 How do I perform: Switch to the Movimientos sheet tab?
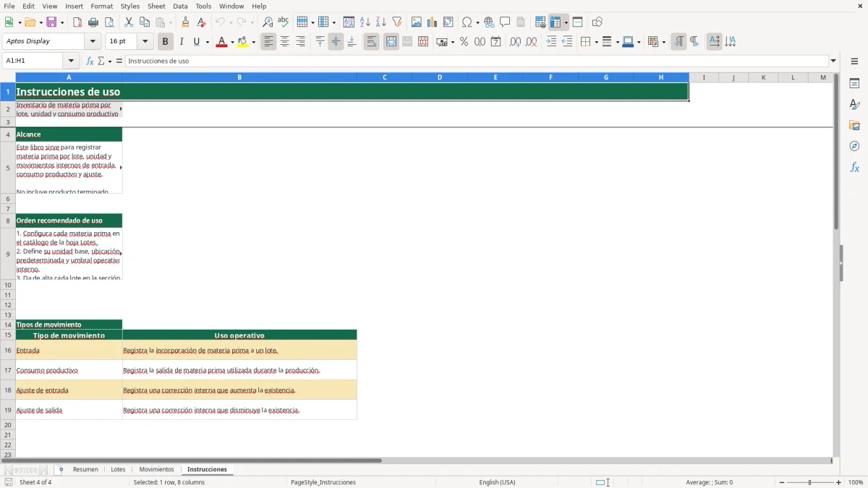(157, 470)
